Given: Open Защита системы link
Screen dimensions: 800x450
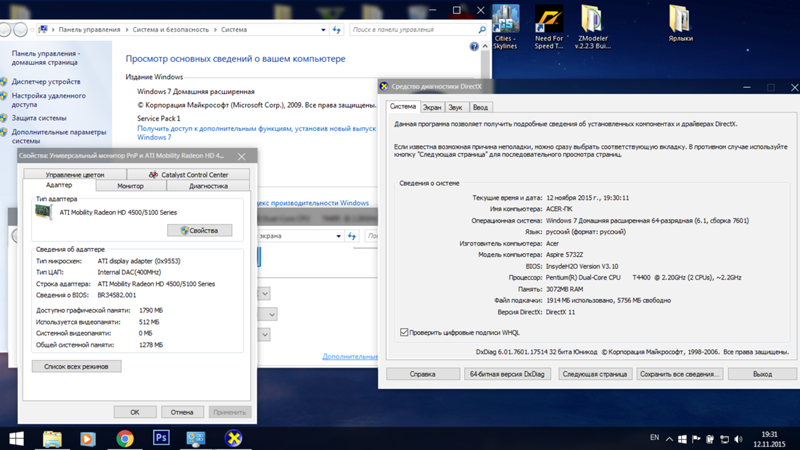Looking at the screenshot, I should click(39, 118).
